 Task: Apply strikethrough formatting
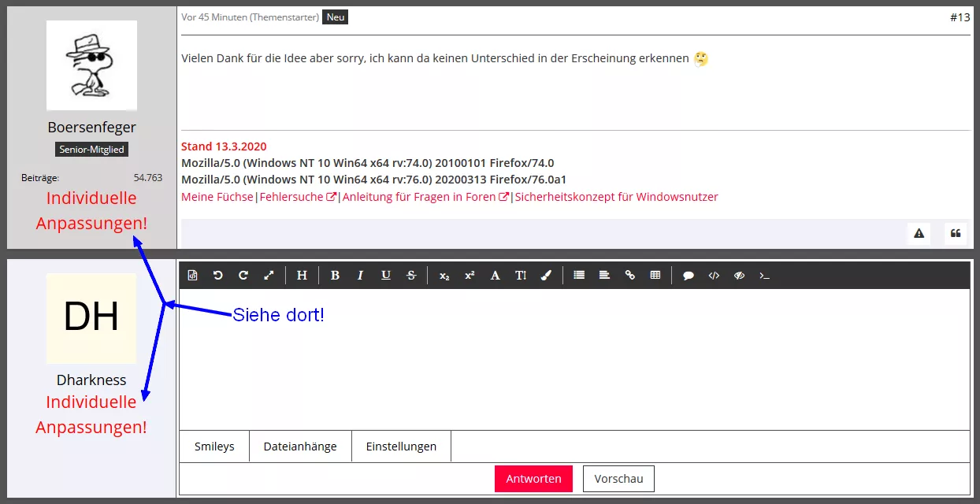[410, 276]
